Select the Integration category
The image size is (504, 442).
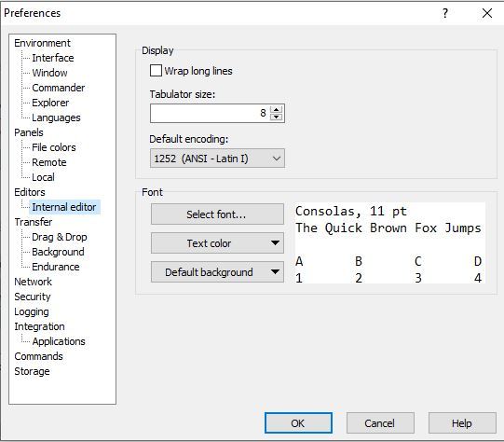39,326
